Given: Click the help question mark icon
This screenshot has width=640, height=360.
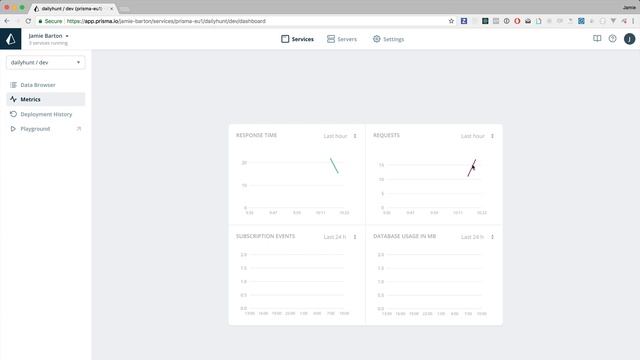Looking at the screenshot, I should [x=613, y=39].
